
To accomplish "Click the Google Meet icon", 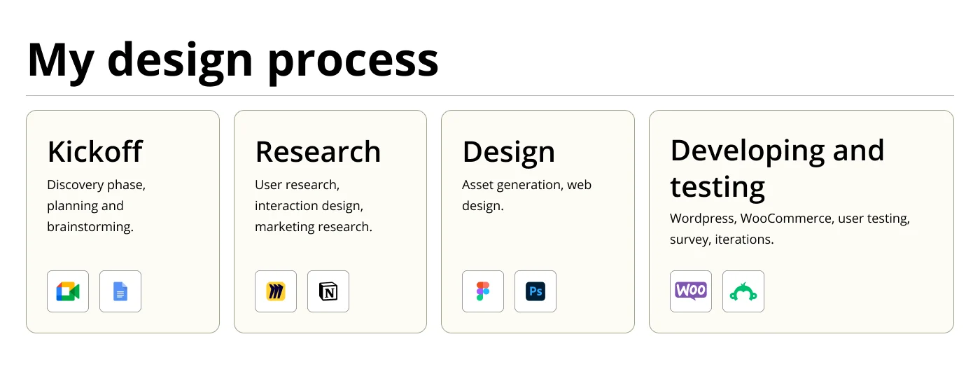I will [68, 291].
